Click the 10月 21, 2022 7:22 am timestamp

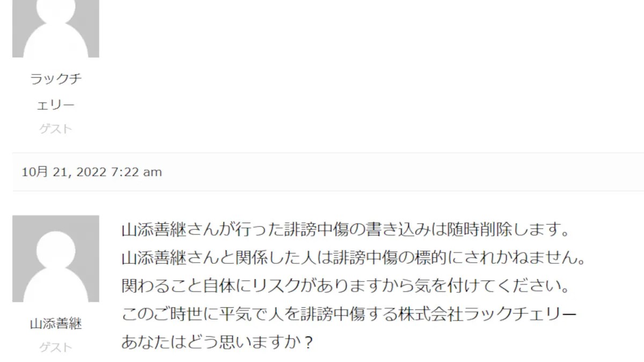[92, 172]
